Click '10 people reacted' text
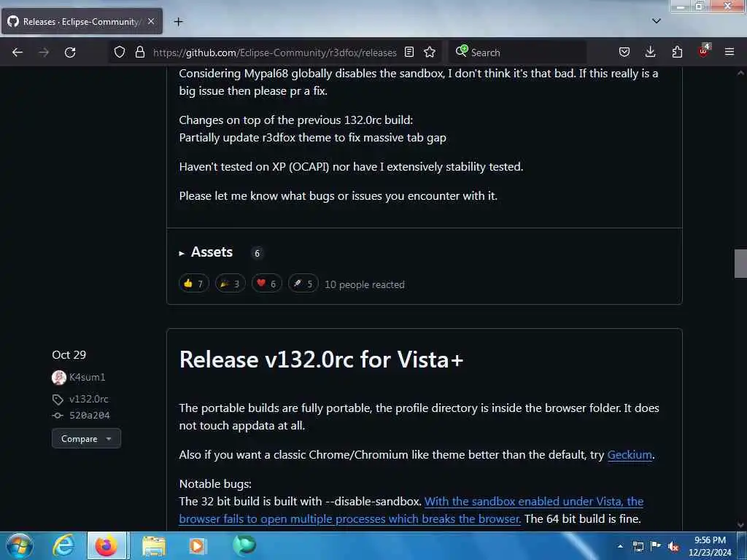The height and width of the screenshot is (560, 747). coord(365,285)
